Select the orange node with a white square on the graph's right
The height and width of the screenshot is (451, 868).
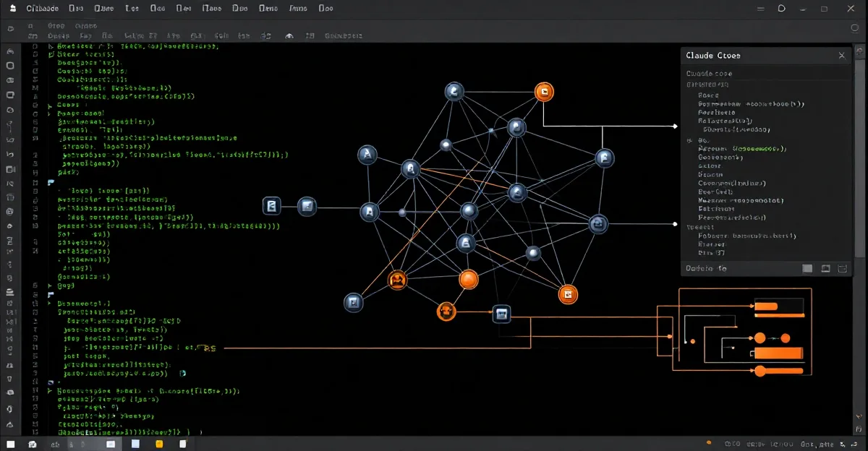(569, 294)
